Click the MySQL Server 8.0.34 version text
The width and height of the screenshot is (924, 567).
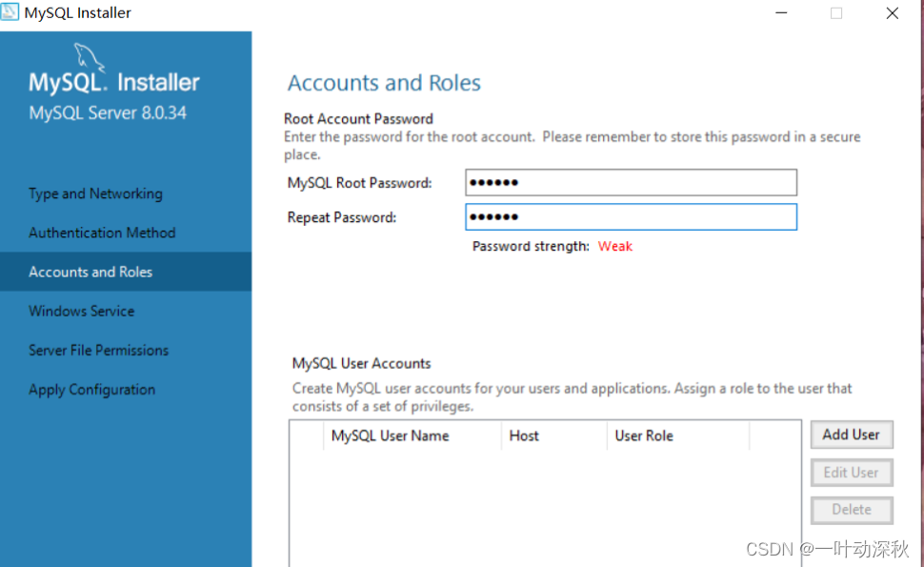108,113
